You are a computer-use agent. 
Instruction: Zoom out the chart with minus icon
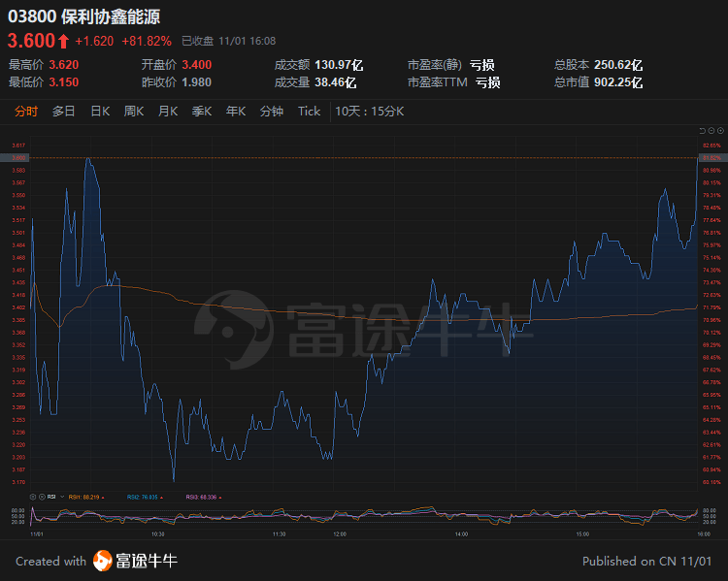click(x=711, y=131)
